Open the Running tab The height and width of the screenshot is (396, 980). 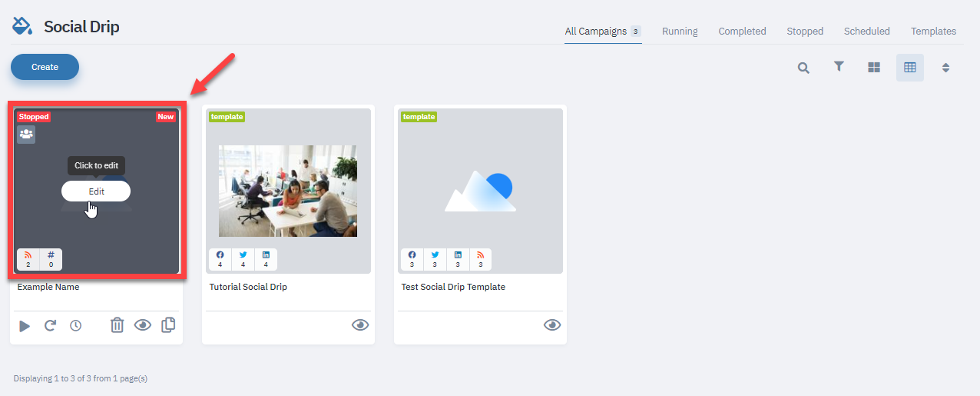(x=680, y=32)
